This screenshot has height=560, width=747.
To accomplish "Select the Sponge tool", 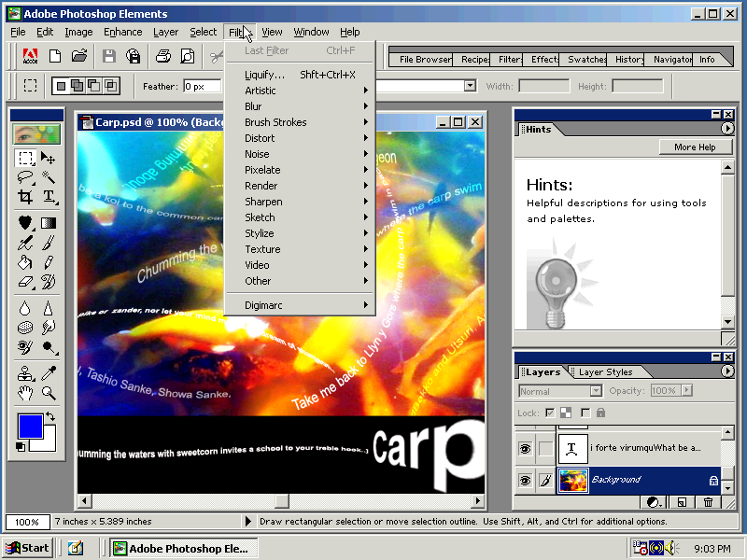I will pyautogui.click(x=25, y=329).
